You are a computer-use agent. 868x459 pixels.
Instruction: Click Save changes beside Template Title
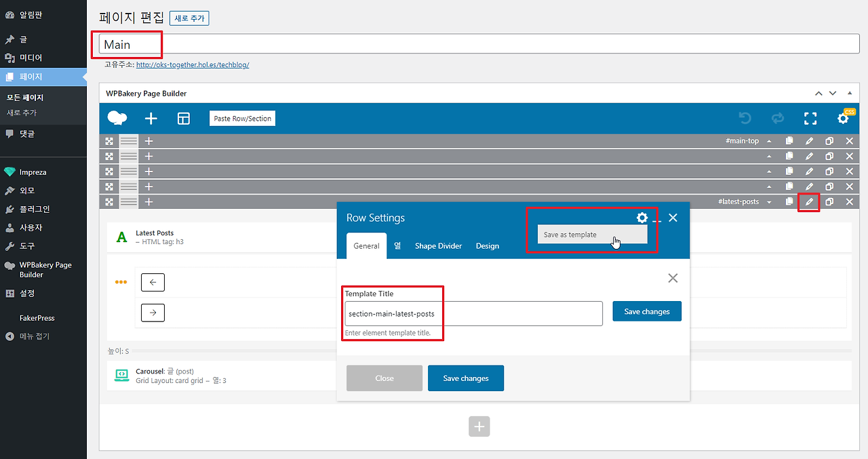point(647,312)
